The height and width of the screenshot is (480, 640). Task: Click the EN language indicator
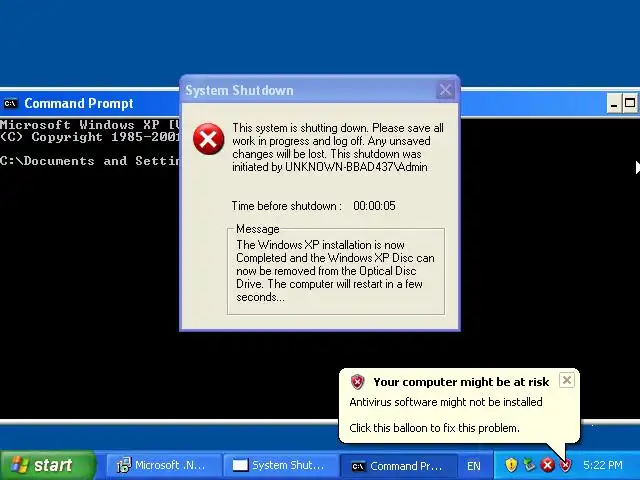473,466
